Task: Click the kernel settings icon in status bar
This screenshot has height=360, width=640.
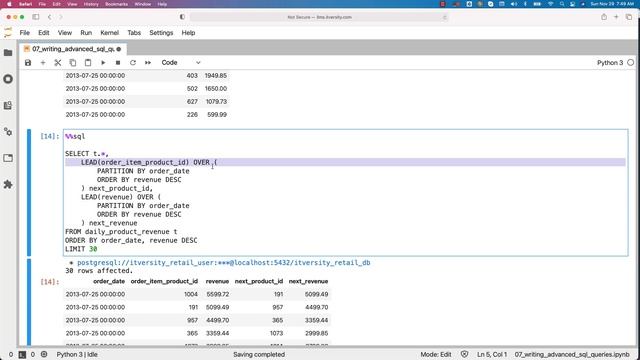Action: (x=44, y=355)
